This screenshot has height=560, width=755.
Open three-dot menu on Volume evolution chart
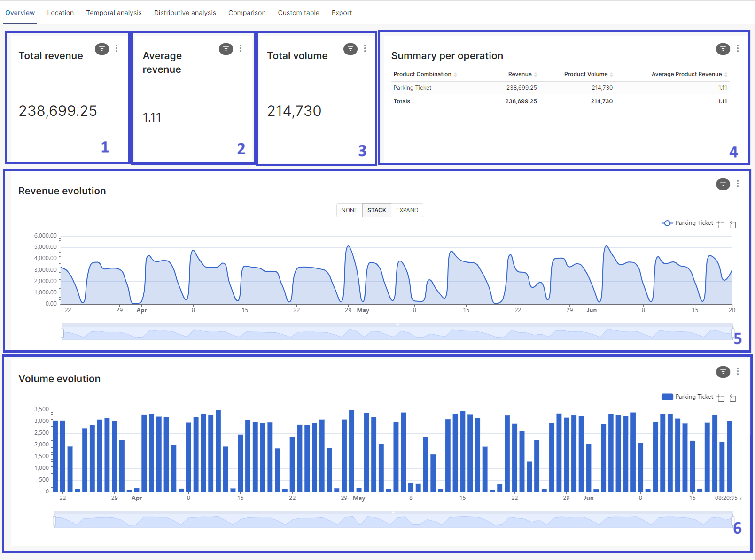click(x=738, y=371)
